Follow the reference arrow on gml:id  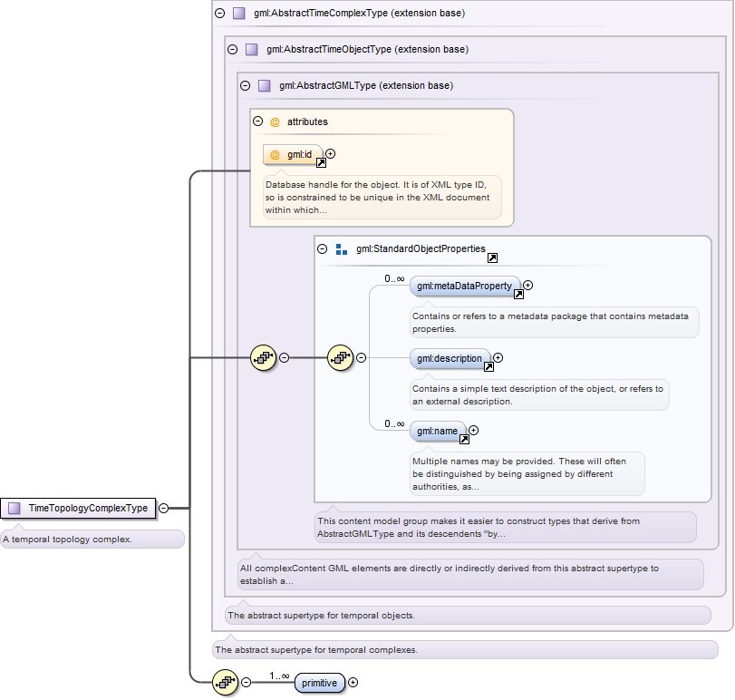click(x=321, y=162)
